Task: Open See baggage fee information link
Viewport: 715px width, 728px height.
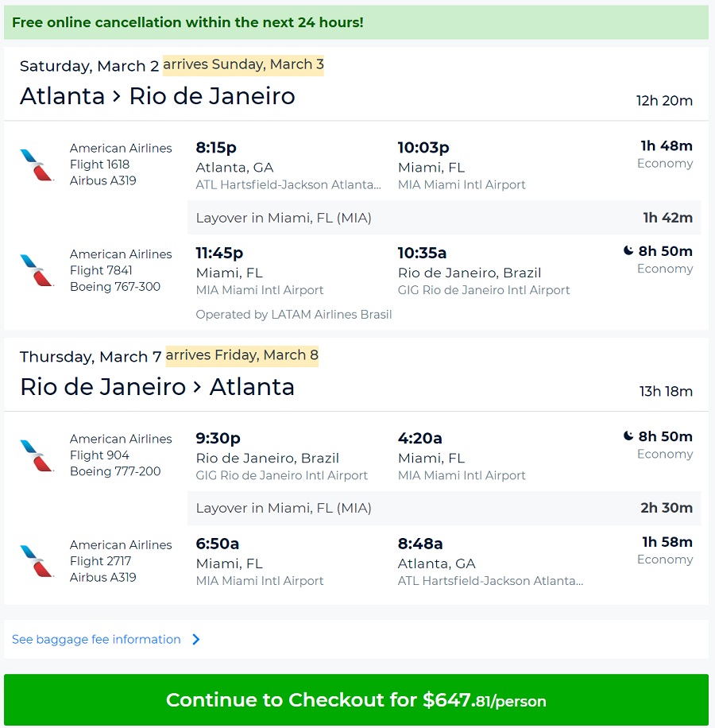Action: 96,640
